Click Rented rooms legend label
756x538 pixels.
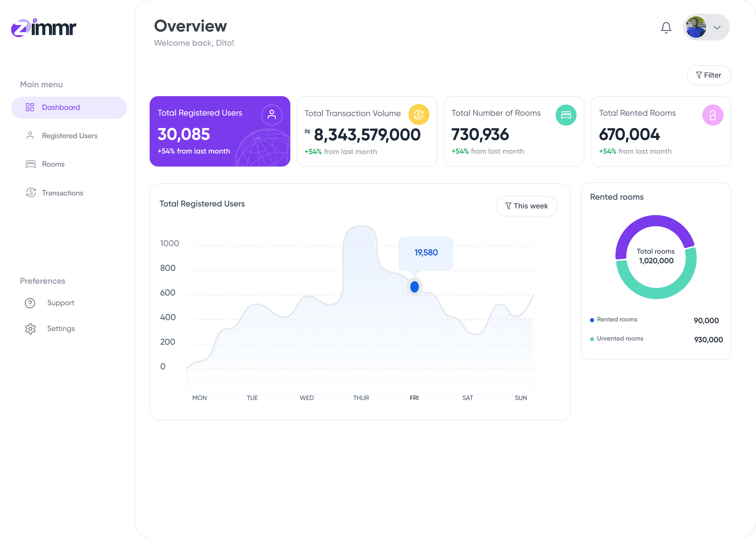click(x=617, y=319)
